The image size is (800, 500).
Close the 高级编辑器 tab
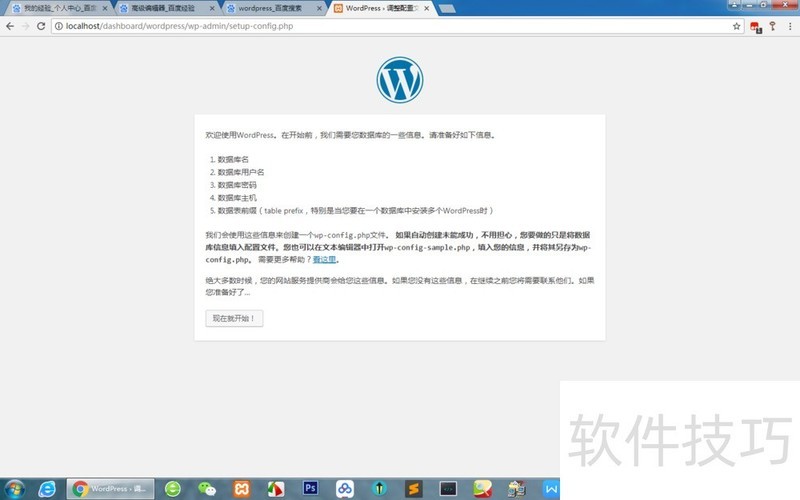click(x=212, y=8)
